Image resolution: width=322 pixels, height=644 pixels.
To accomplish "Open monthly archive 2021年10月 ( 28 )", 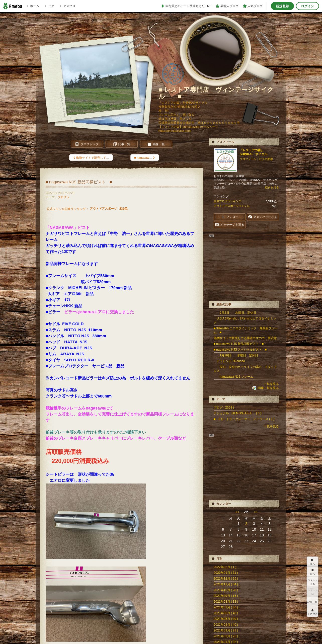I will (x=226, y=590).
